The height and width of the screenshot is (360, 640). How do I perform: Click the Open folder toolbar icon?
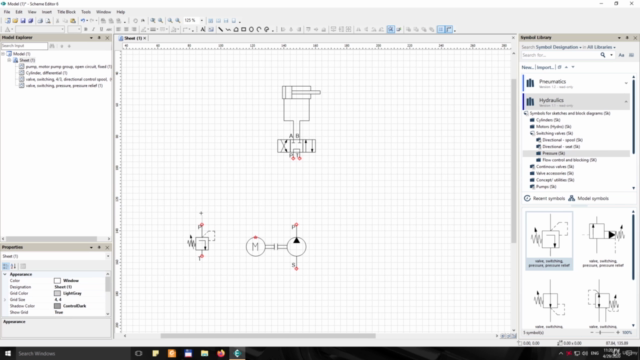pyautogui.click(x=15, y=20)
